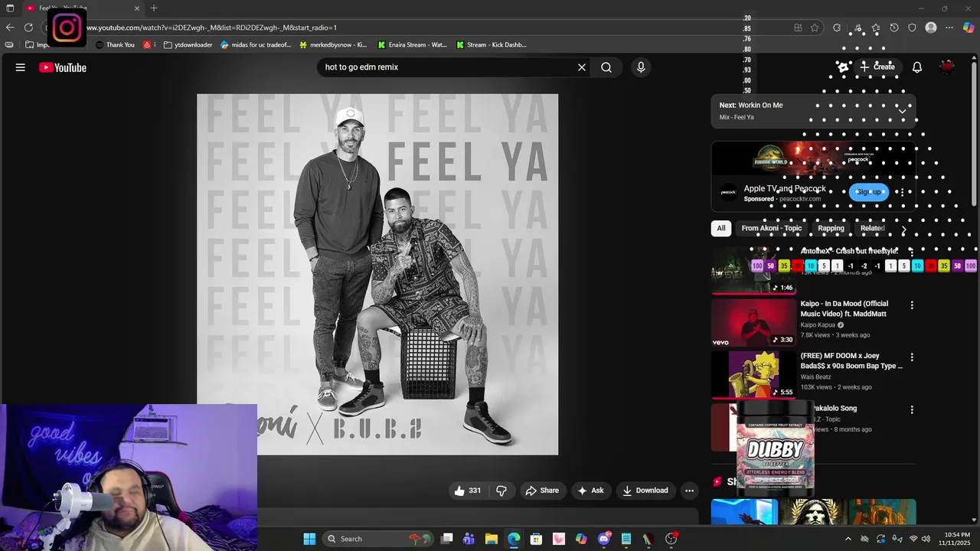Show more filter chips with right arrow

click(903, 229)
